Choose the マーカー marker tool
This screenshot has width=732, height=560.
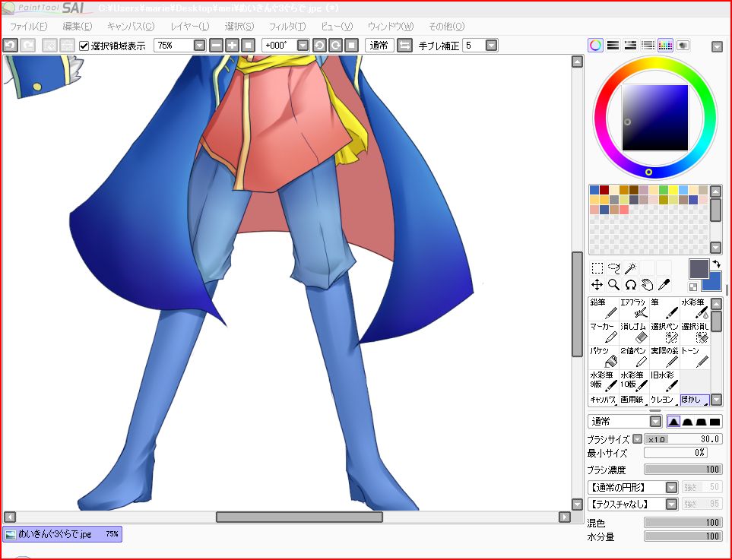coord(604,333)
